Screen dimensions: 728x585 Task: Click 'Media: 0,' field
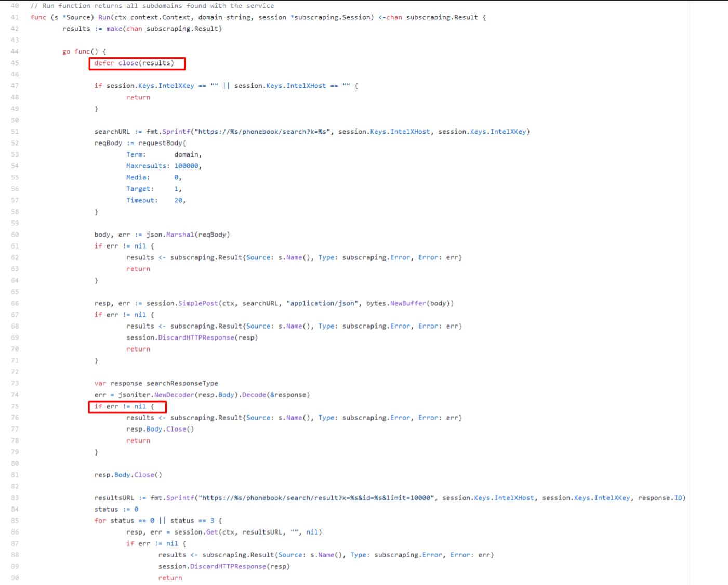tap(154, 177)
